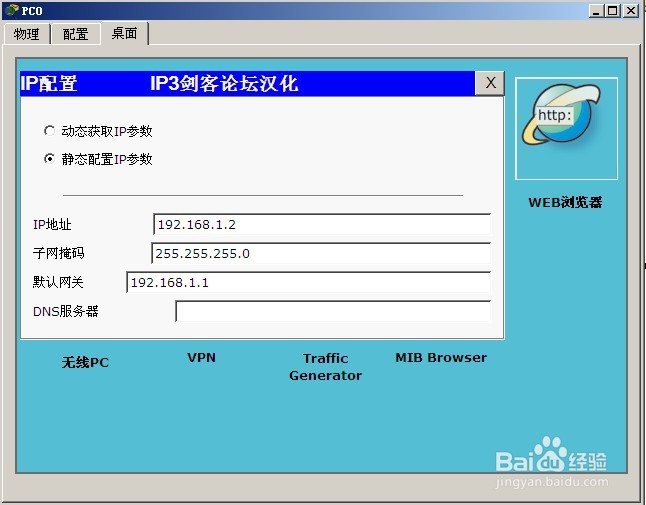The image size is (646, 505).
Task: Click the PC0 title bar app icon
Action: (x=12, y=10)
